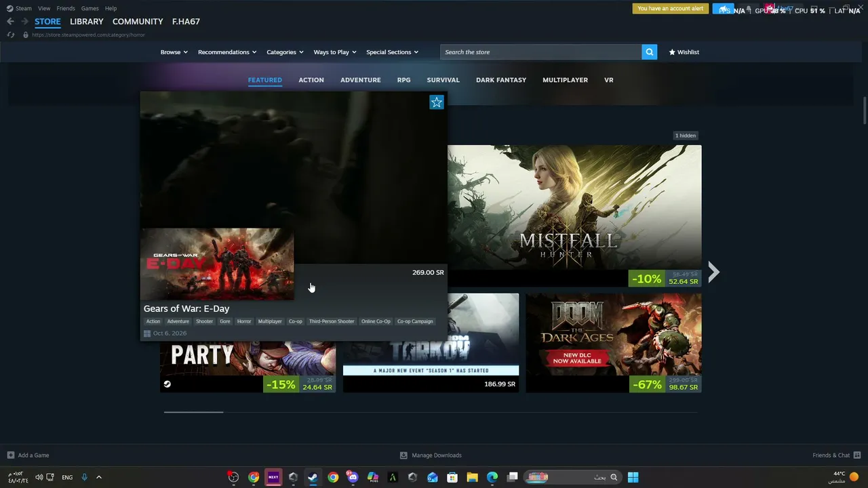Click the Steam logo in the menu bar

[10, 8]
